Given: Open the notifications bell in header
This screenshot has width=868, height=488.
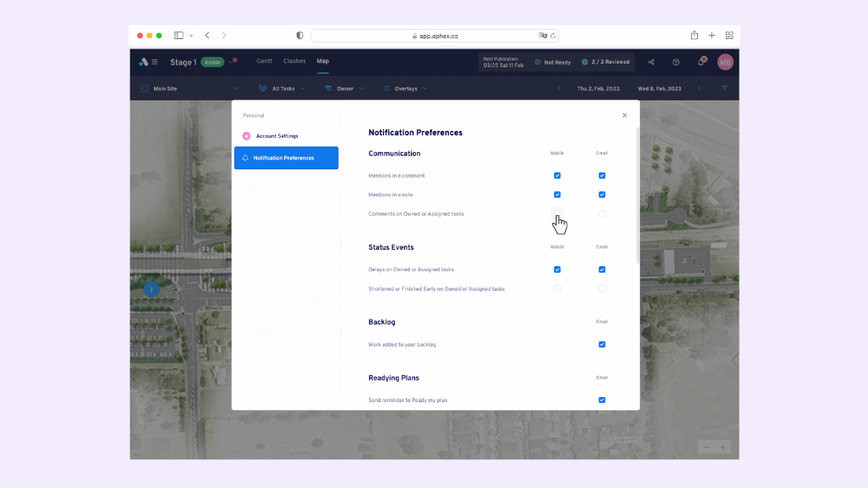Looking at the screenshot, I should [x=701, y=62].
